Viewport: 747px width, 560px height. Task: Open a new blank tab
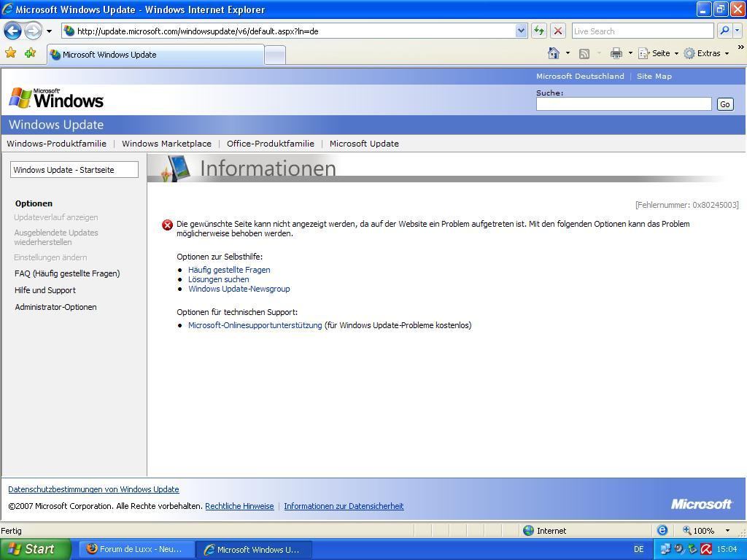275,55
